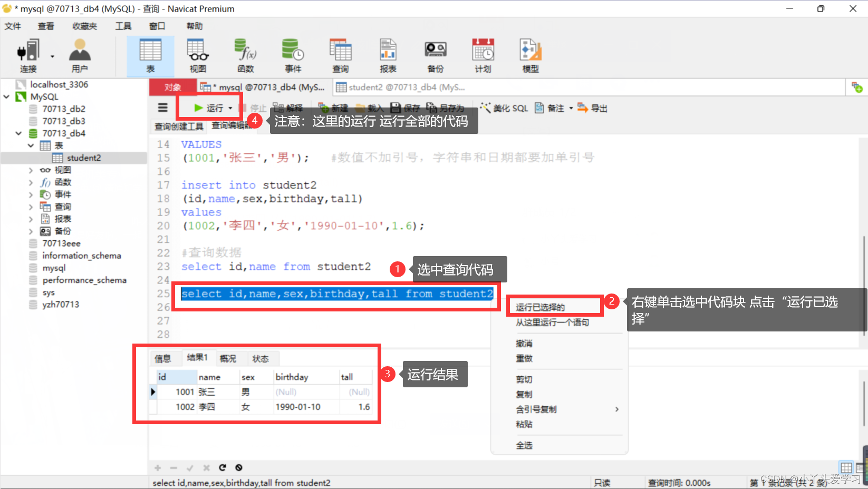Select the 表 table toolbar icon
The height and width of the screenshot is (489, 868).
click(150, 56)
